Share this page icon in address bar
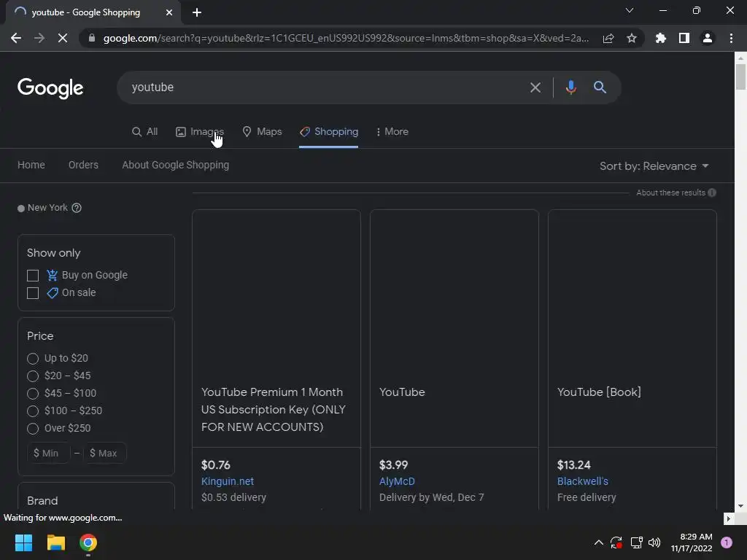The height and width of the screenshot is (560, 747). (x=608, y=38)
